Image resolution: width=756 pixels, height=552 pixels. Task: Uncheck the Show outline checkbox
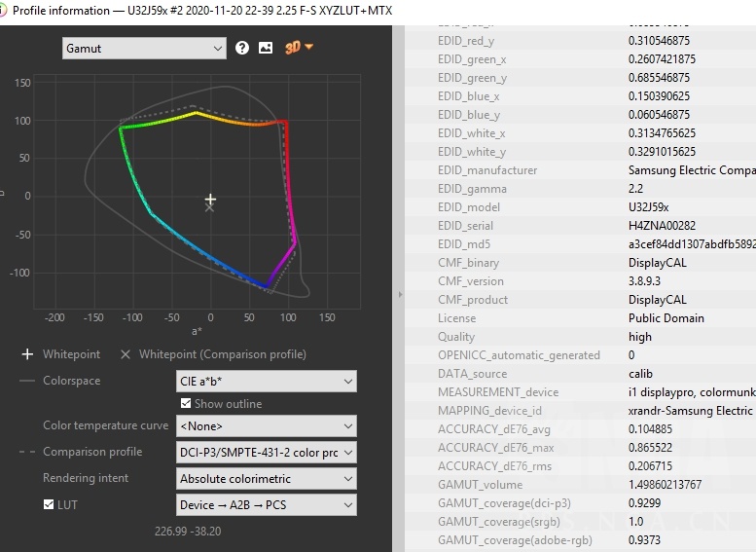point(186,404)
